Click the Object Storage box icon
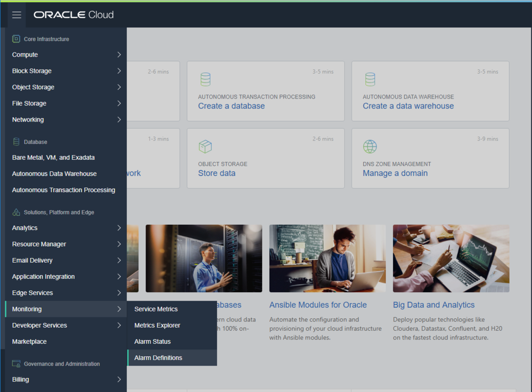532x392 pixels. [x=205, y=146]
